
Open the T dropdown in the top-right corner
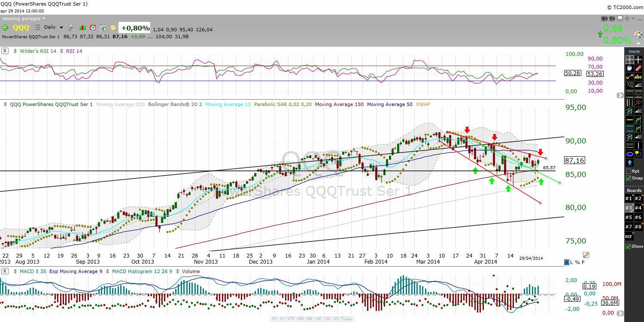(x=613, y=18)
